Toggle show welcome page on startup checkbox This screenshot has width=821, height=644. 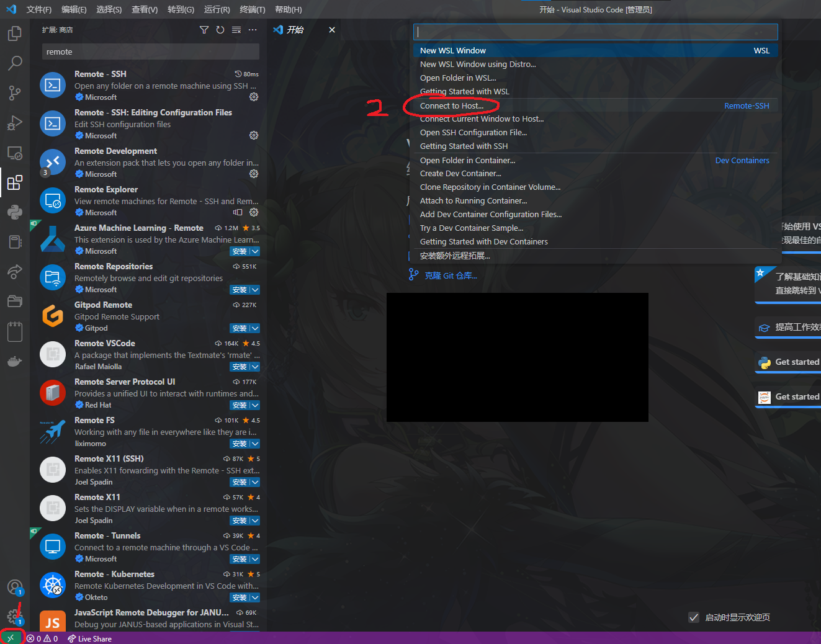point(694,617)
